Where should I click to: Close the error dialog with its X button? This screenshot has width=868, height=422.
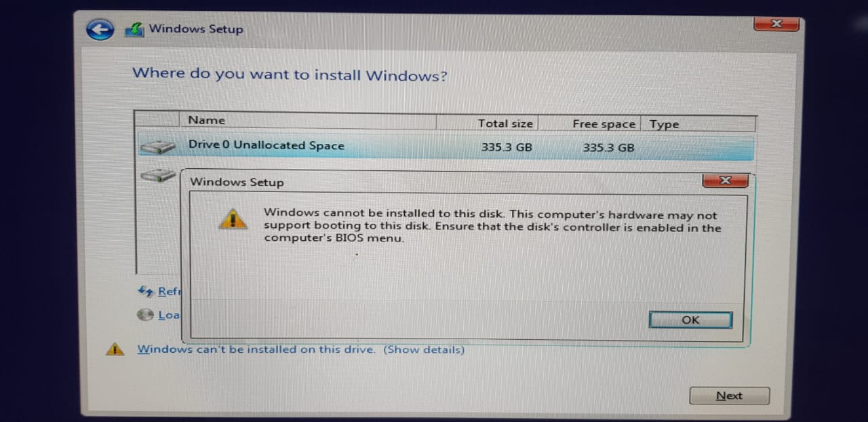point(725,180)
